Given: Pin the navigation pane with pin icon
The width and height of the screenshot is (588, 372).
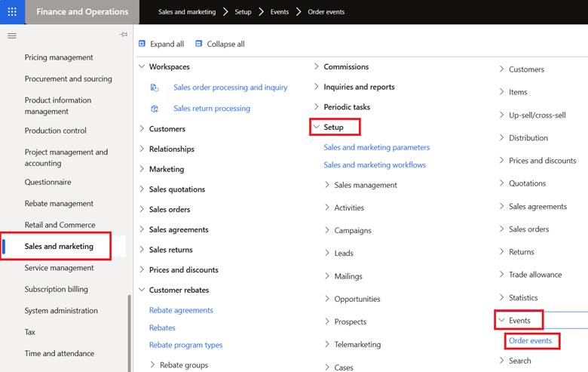Looking at the screenshot, I should pos(124,35).
